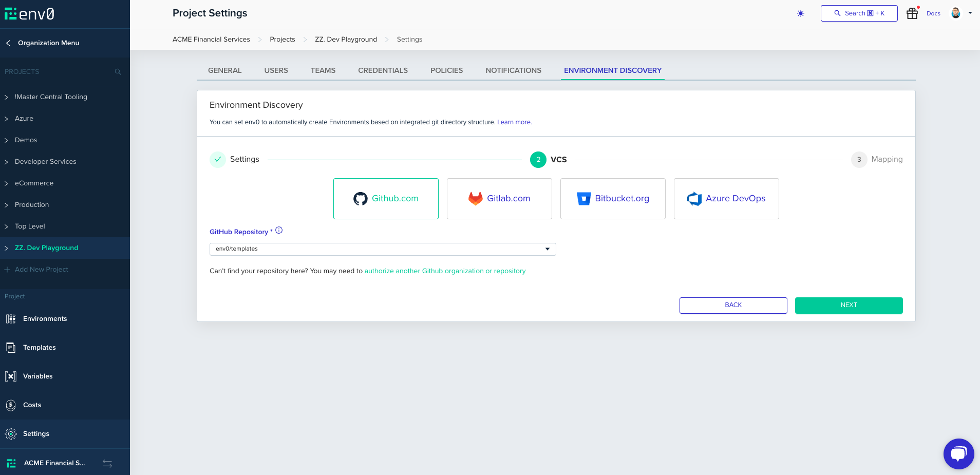The height and width of the screenshot is (475, 980).
Task: Open the Variables page
Action: point(37,376)
